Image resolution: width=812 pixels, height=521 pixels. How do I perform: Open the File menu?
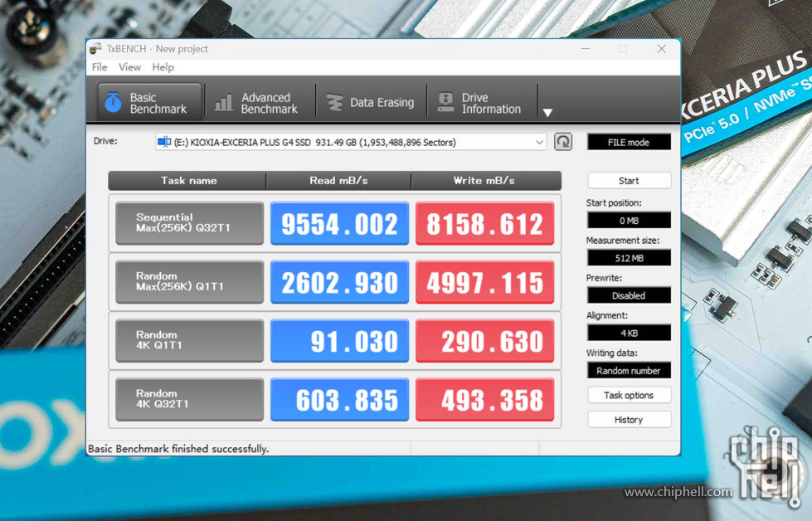pos(100,67)
